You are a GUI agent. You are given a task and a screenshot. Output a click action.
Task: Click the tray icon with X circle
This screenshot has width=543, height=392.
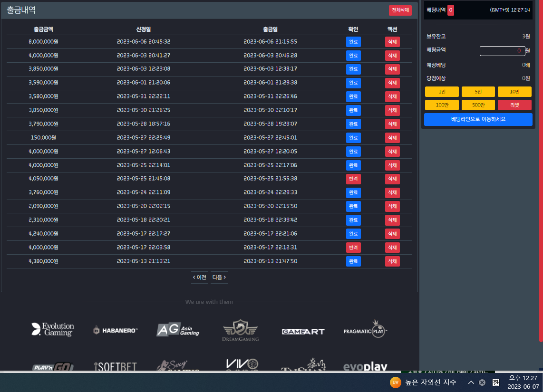(x=482, y=382)
